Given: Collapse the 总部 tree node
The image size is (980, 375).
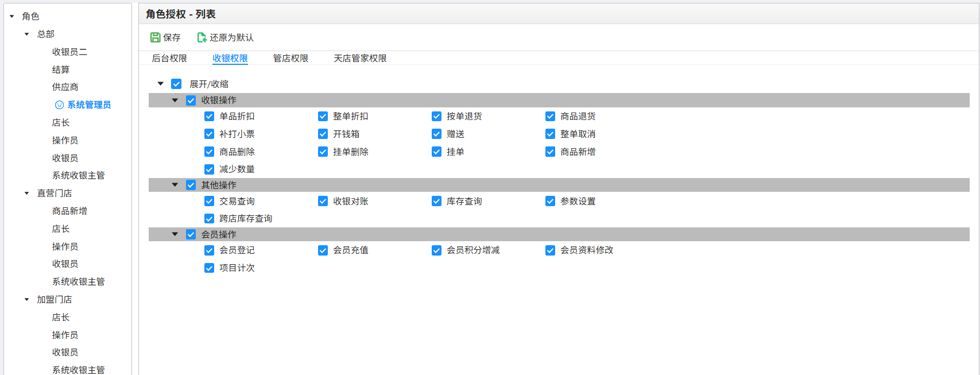Looking at the screenshot, I should pyautogui.click(x=26, y=34).
